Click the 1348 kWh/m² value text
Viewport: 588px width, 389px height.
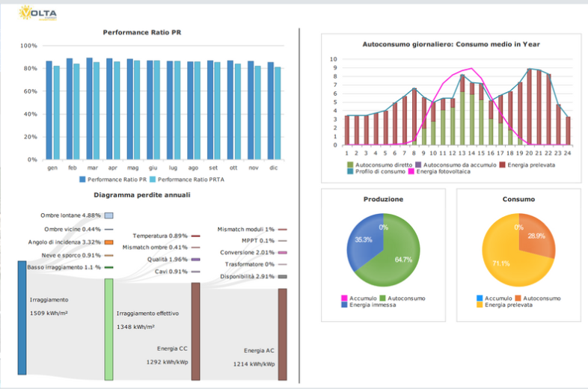(x=135, y=327)
